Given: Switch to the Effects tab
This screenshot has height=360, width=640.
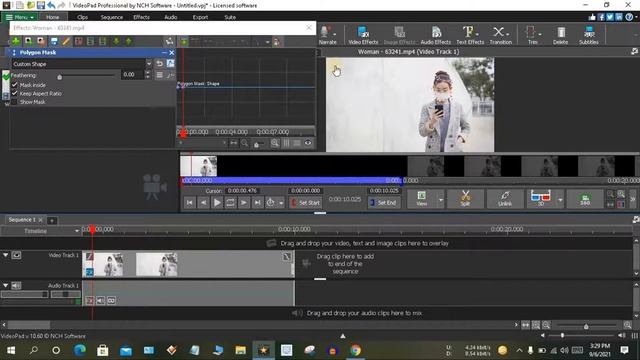Looking at the screenshot, I should pos(141,17).
